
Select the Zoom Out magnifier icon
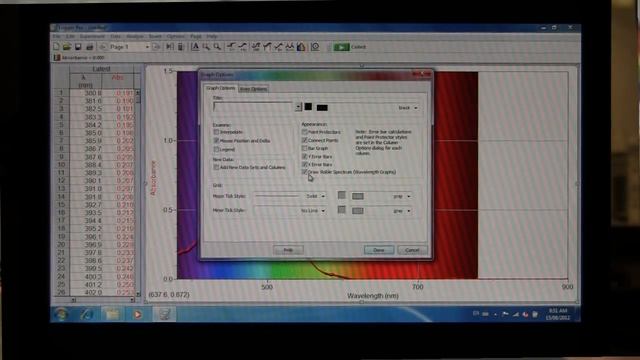tap(217, 47)
